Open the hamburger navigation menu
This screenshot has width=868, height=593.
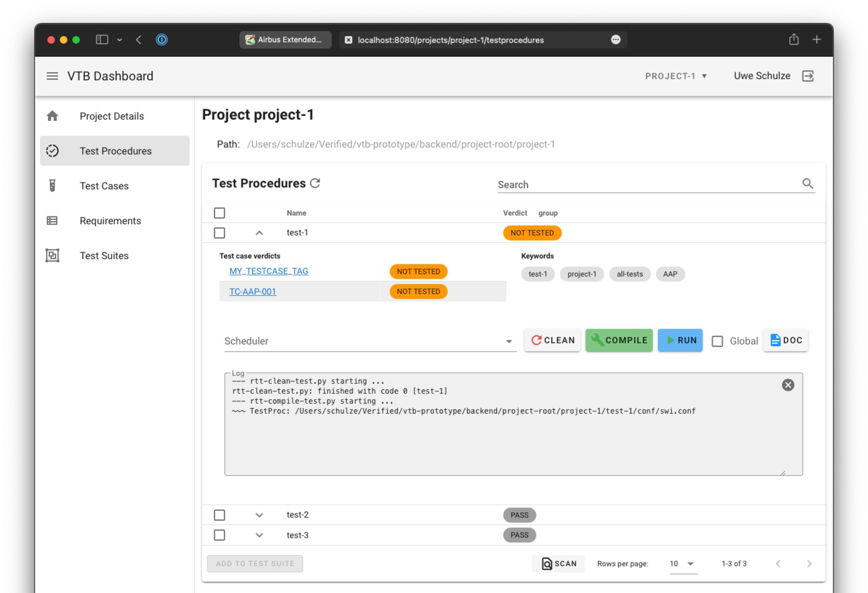pyautogui.click(x=52, y=76)
